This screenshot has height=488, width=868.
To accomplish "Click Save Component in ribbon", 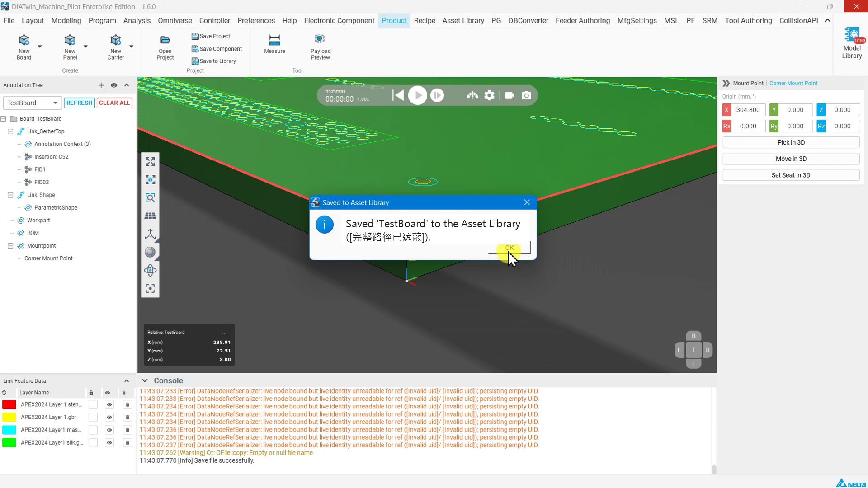I will click(x=217, y=49).
